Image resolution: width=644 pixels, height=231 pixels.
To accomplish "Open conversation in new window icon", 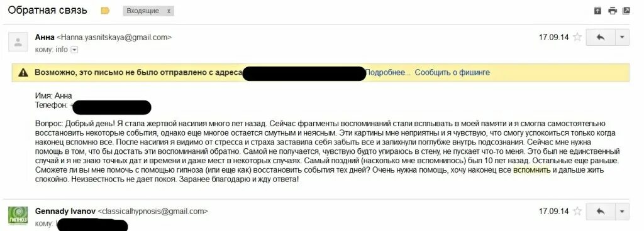I will (x=626, y=11).
